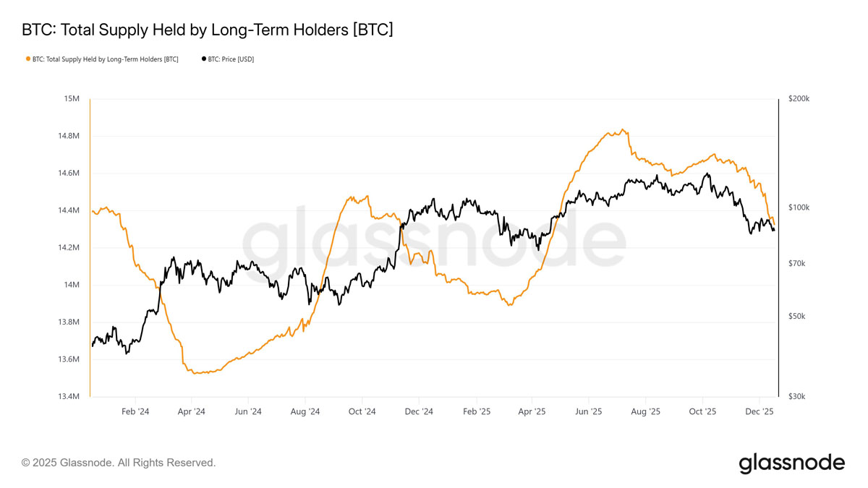Toggle the BTC: Price [USD] legend label
This screenshot has height=488, width=868.
tap(231, 59)
